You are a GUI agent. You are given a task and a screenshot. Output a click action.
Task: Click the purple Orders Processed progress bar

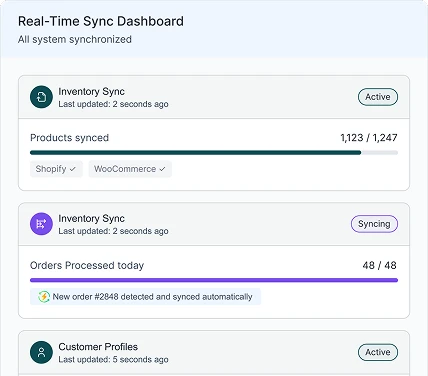(x=214, y=280)
